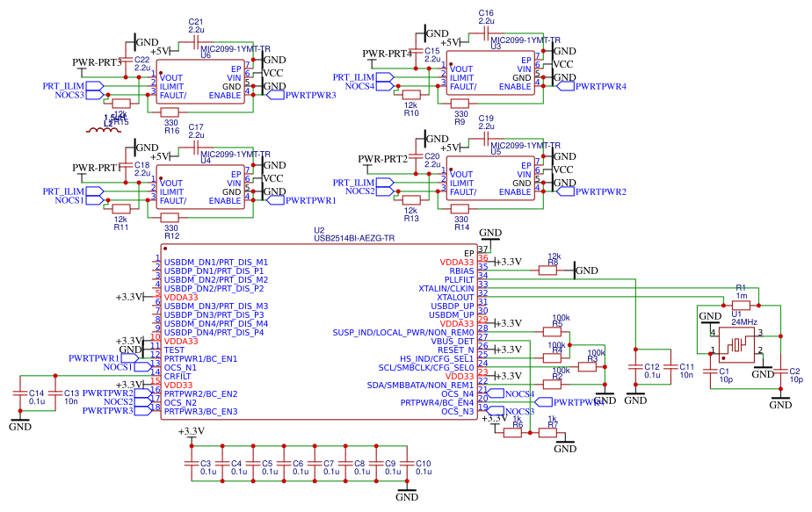
Task: Click the C1 10p capacitor
Action: [710, 371]
